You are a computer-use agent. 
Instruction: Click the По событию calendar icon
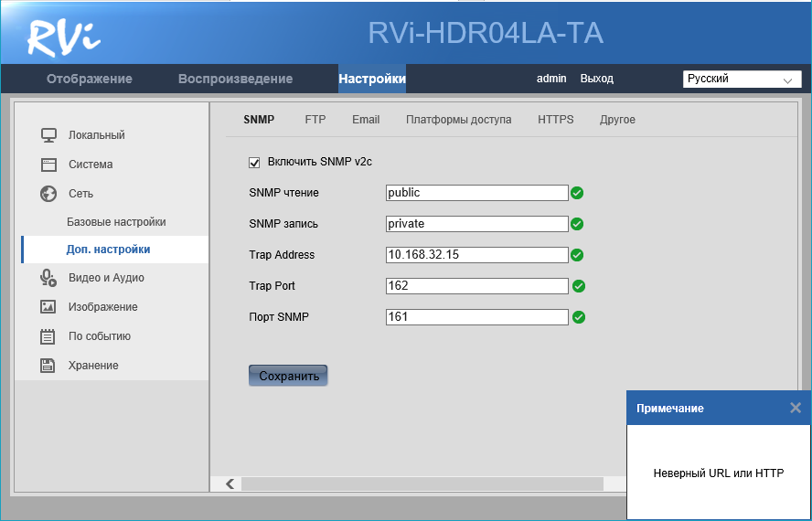48,336
